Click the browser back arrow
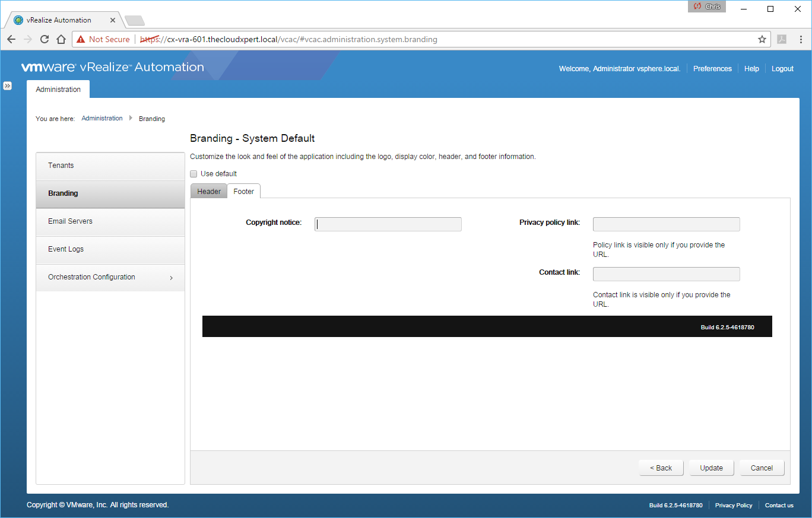Screen dimensions: 812x518 click(11, 39)
